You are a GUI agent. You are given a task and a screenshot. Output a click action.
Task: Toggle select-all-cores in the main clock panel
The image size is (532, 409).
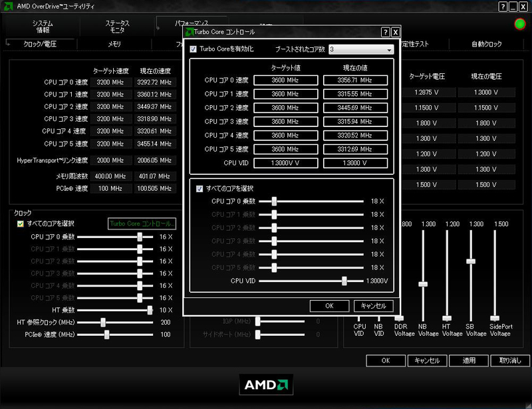(x=21, y=223)
